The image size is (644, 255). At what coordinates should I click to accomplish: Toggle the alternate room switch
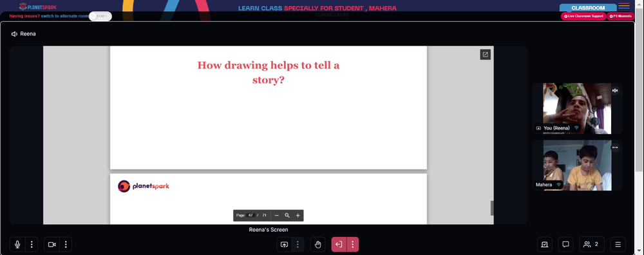[100, 16]
